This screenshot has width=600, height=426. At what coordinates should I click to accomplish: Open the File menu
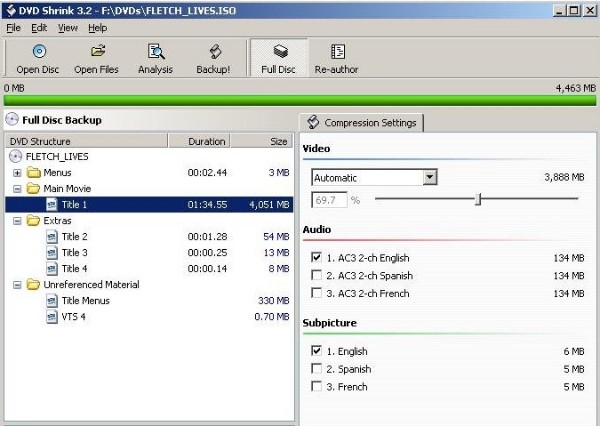pyautogui.click(x=13, y=28)
